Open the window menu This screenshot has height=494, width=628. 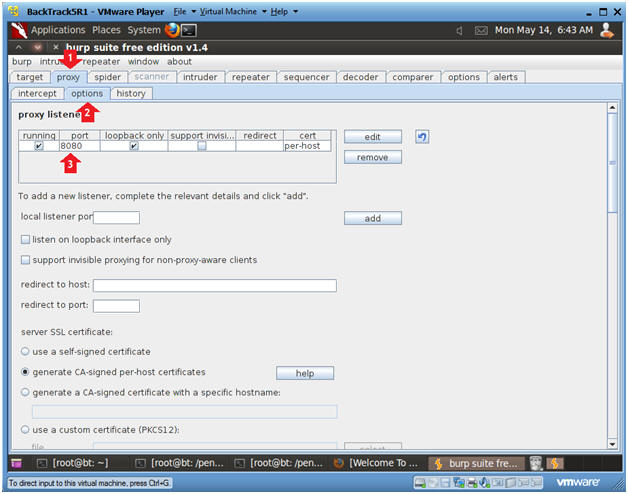click(x=143, y=62)
